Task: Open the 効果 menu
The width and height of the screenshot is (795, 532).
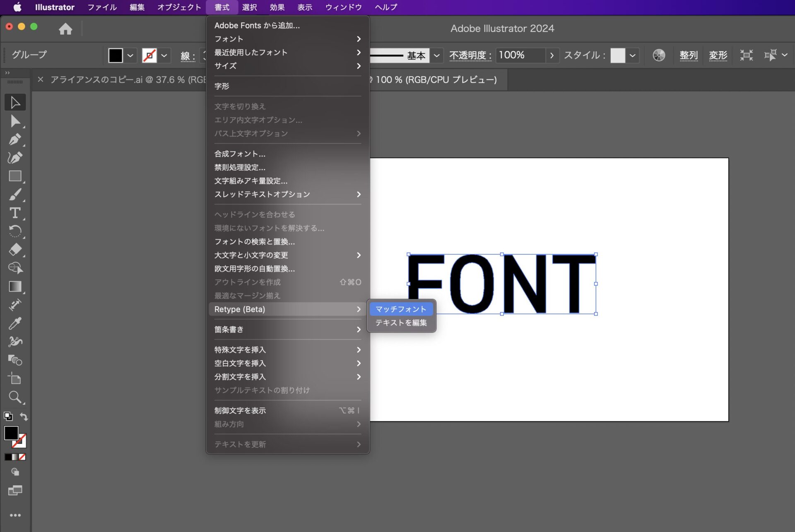Action: [277, 7]
